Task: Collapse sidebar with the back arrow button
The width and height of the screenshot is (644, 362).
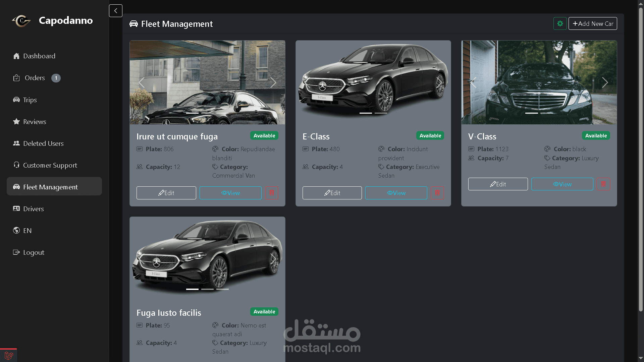Action: [x=115, y=11]
